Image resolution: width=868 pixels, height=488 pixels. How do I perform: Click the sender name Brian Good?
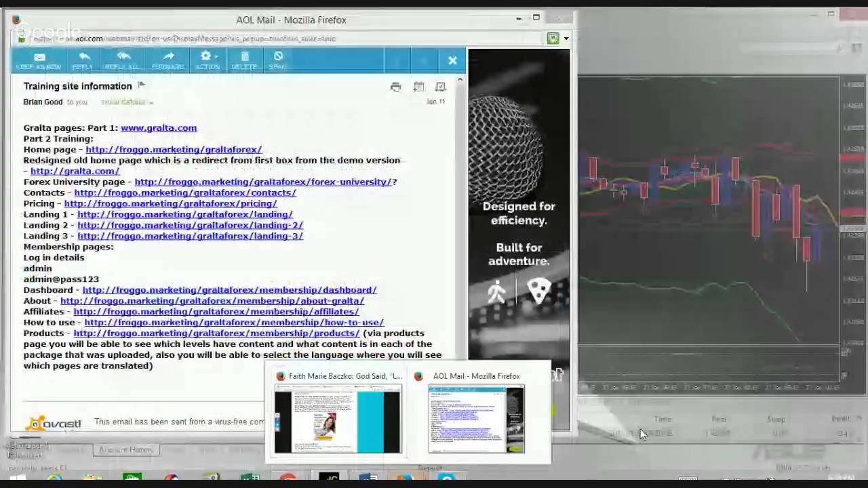coord(43,102)
